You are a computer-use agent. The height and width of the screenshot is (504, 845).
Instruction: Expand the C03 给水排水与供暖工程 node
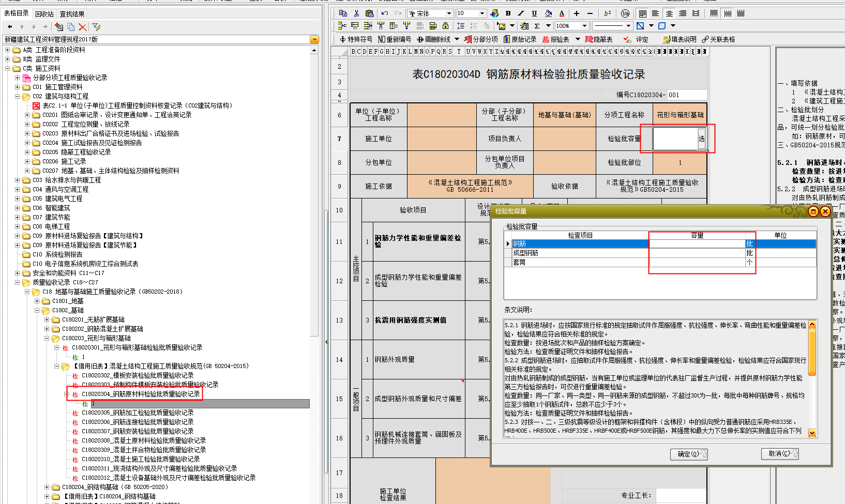tap(17, 180)
